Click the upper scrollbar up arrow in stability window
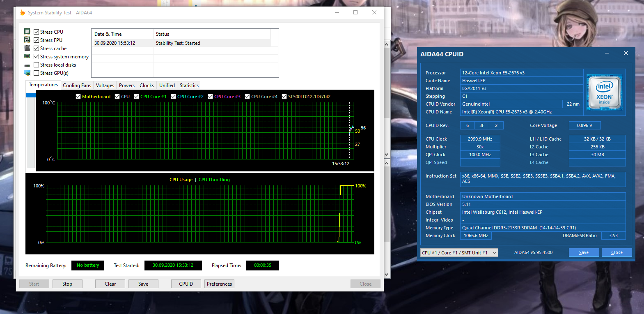 (386, 44)
